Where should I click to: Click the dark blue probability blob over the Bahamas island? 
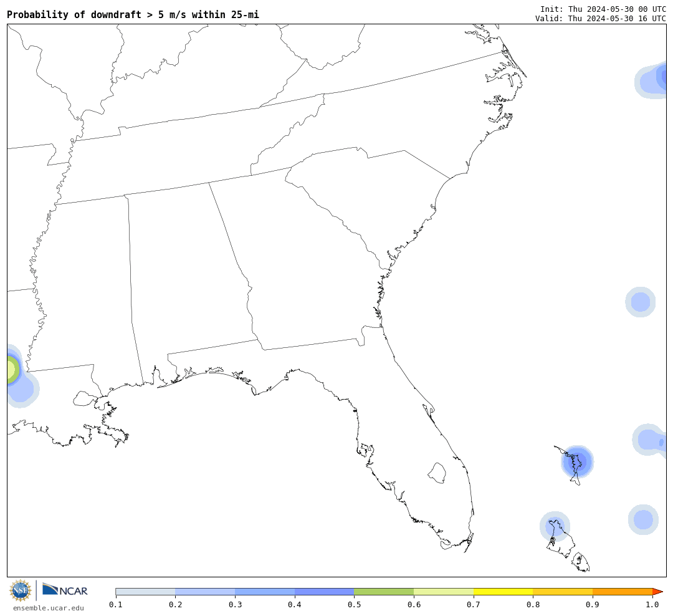(x=577, y=462)
